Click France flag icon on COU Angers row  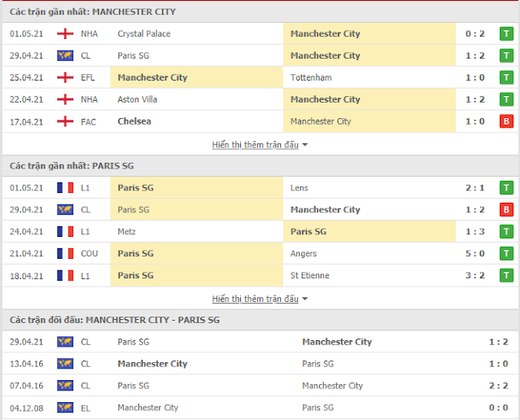coord(65,253)
